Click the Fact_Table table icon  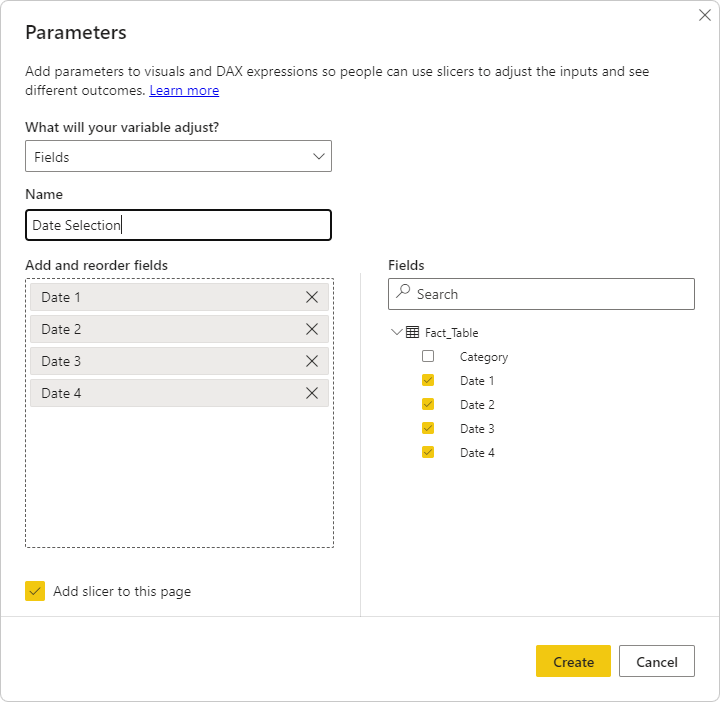[412, 333]
